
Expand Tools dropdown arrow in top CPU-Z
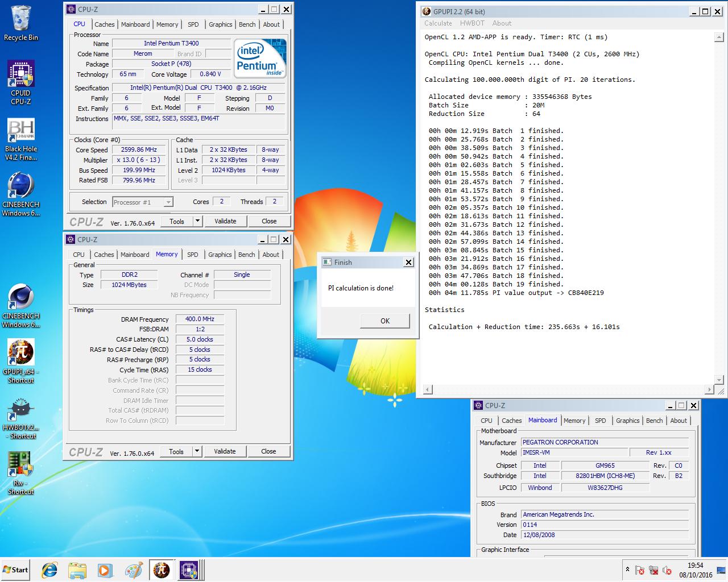197,221
